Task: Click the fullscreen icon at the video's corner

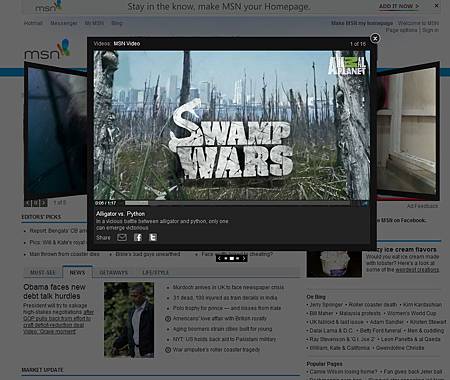Action: [x=365, y=203]
